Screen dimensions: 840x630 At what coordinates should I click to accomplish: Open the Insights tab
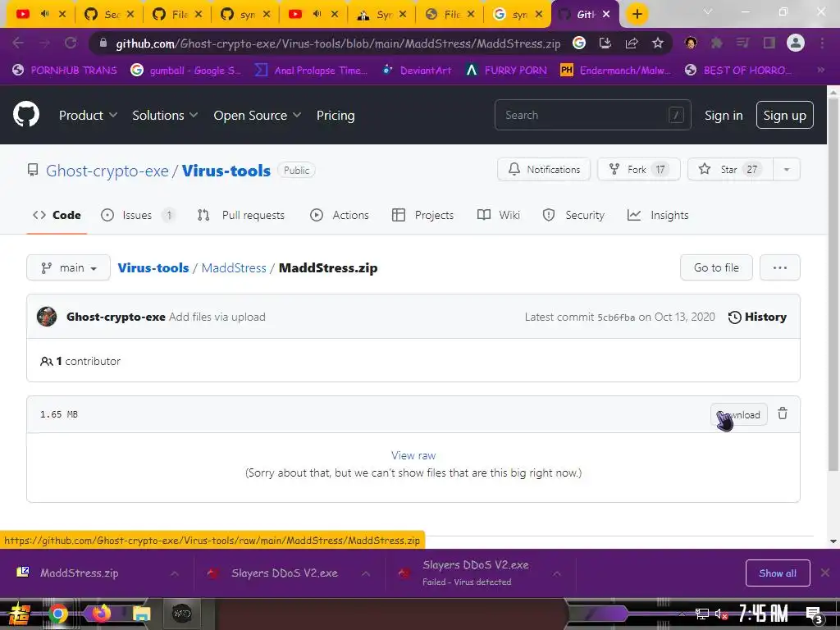[658, 215]
